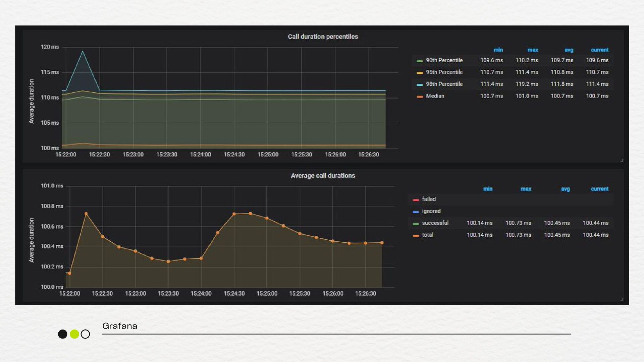This screenshot has width=644, height=362.
Task: Click the 98th percentile spike peak
Action: coord(83,51)
